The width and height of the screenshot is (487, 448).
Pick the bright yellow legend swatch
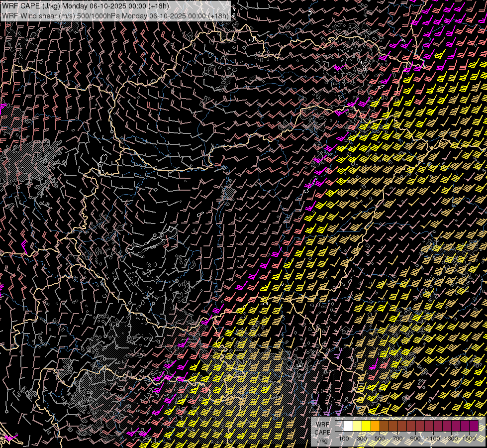pyautogui.click(x=366, y=426)
